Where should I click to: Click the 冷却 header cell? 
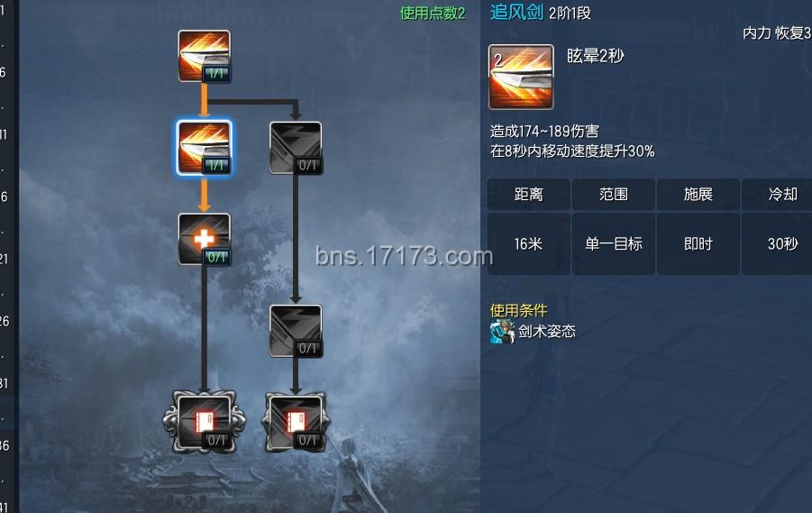click(780, 195)
